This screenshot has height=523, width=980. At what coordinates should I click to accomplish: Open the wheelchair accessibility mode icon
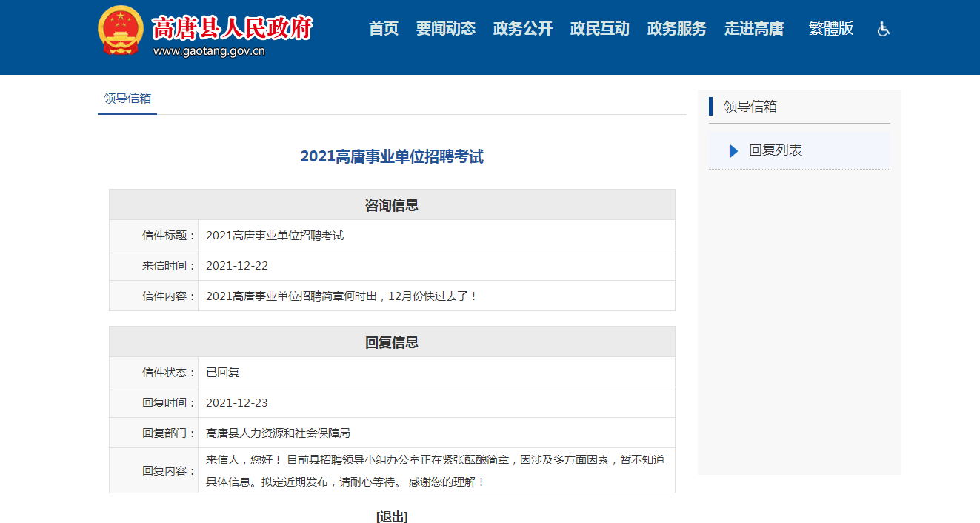tap(883, 29)
